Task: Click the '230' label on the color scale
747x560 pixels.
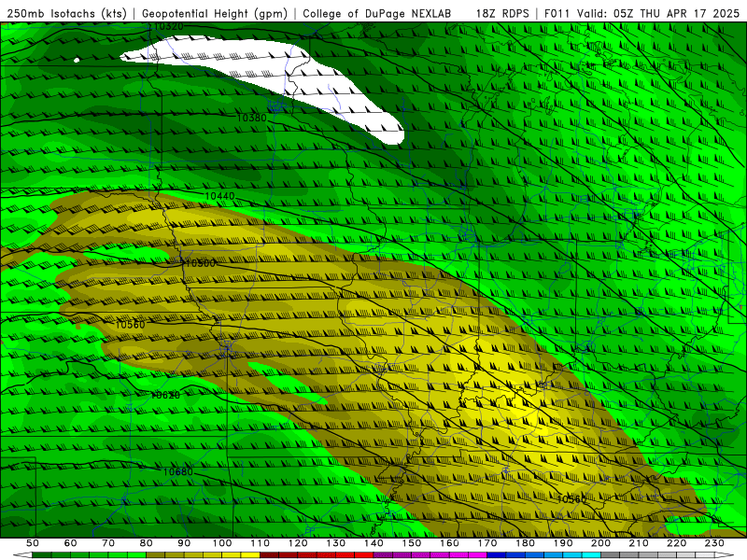Action: click(714, 543)
